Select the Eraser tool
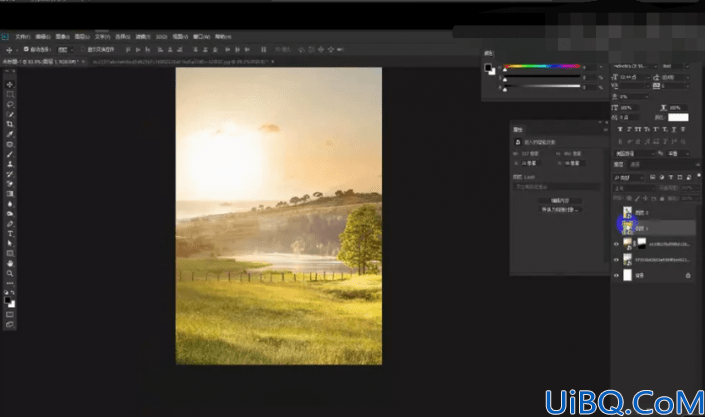The width and height of the screenshot is (705, 417). (x=10, y=184)
